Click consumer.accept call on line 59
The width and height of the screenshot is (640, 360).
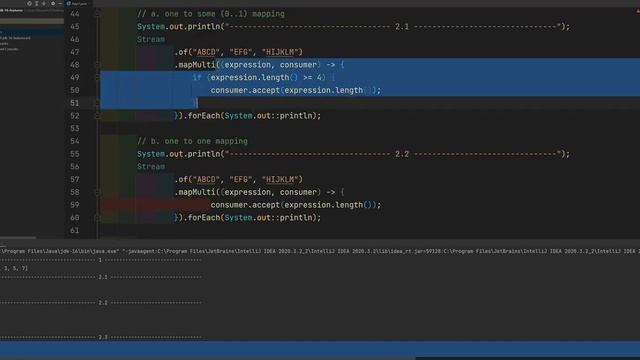(296, 205)
